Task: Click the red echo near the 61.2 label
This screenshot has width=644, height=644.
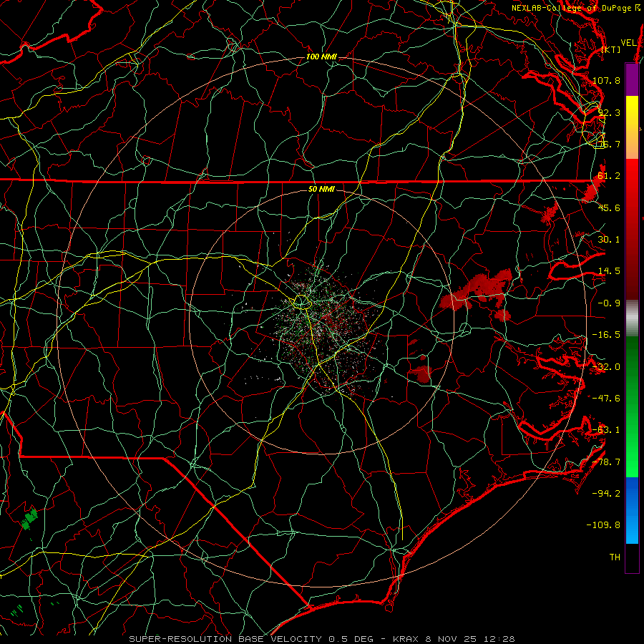Action: click(x=592, y=190)
